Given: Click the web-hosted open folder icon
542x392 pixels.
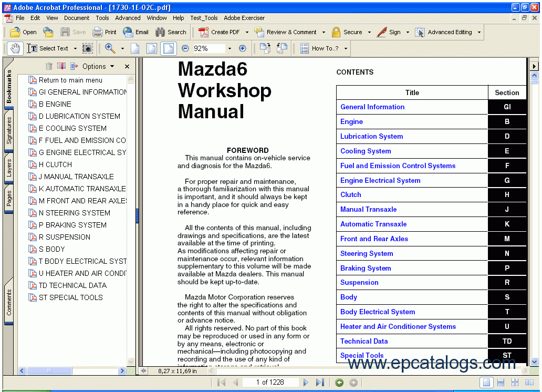Looking at the screenshot, I should click(48, 32).
